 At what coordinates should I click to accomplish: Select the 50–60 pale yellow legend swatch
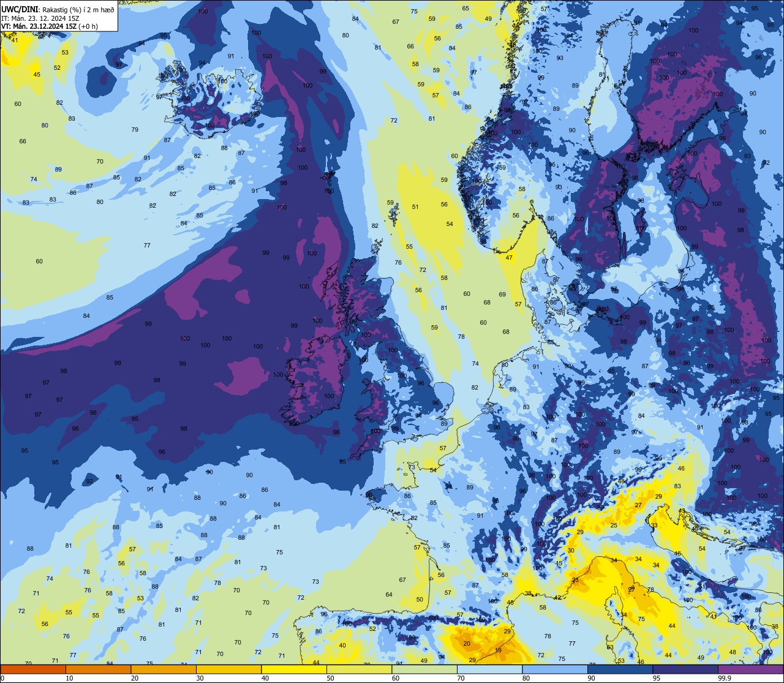[x=359, y=669]
